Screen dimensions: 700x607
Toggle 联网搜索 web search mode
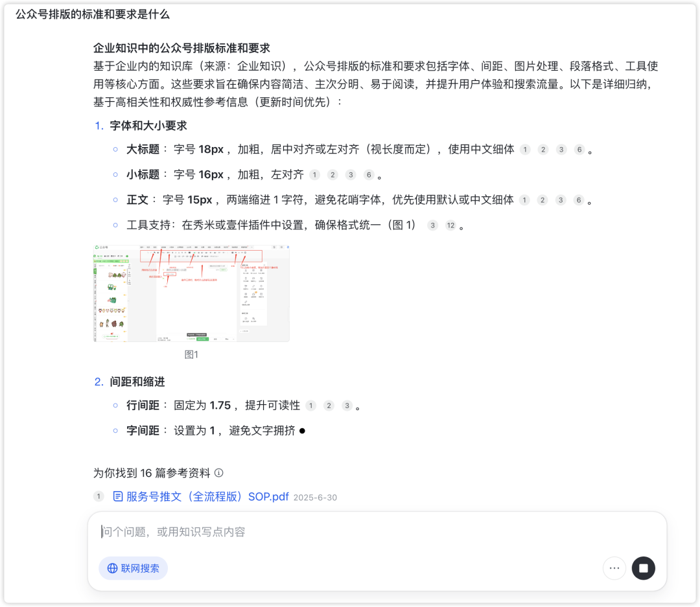[133, 568]
